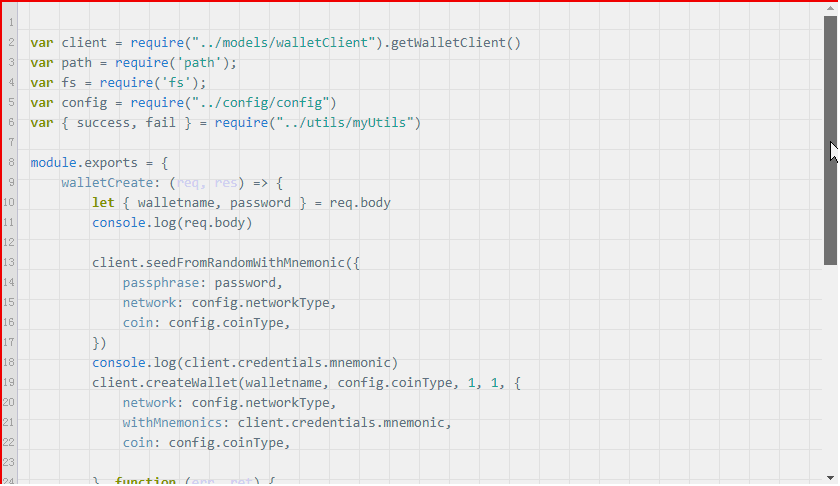Click 'config' variable name on line 5

tap(84, 103)
